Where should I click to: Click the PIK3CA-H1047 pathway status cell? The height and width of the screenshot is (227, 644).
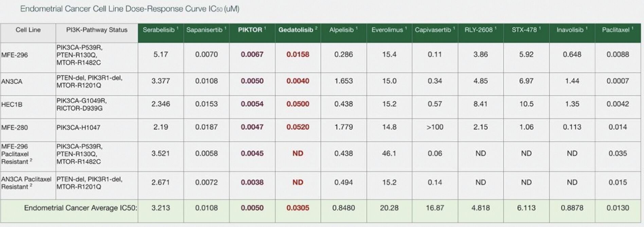pyautogui.click(x=78, y=127)
